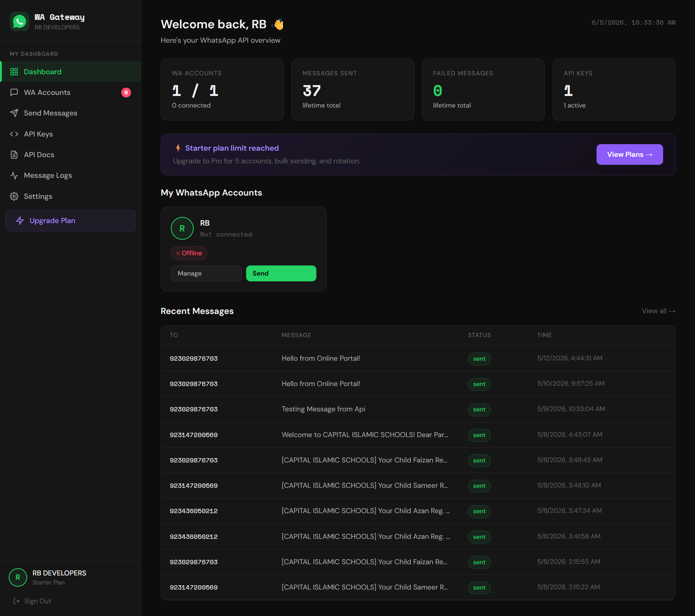695x616 pixels.
Task: Click the RB DEVELOPERS avatar circle in sidebar footer
Action: click(x=18, y=577)
